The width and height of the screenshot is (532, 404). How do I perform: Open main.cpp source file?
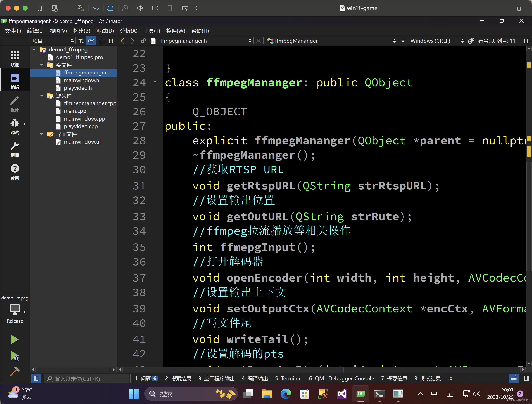pyautogui.click(x=75, y=111)
